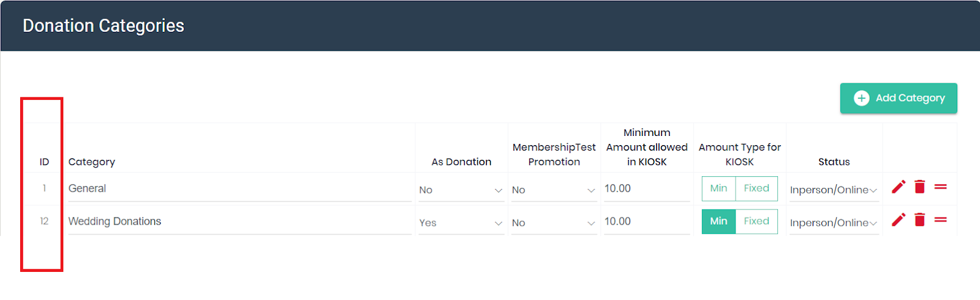
Task: Edit the Wedding Donations row with pencil icon
Action: [x=899, y=220]
